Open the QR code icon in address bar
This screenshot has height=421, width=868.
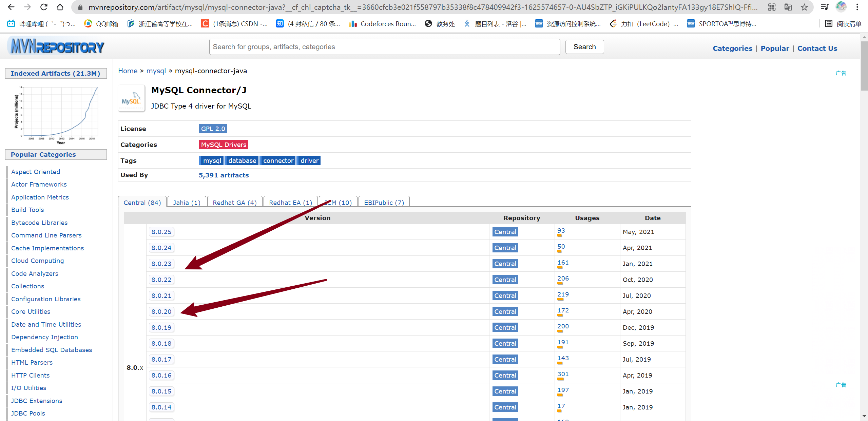pyautogui.click(x=772, y=7)
